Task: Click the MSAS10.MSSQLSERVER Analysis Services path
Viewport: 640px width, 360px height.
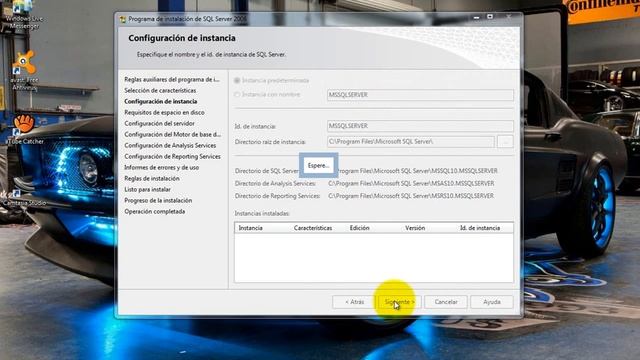Action: pos(411,184)
